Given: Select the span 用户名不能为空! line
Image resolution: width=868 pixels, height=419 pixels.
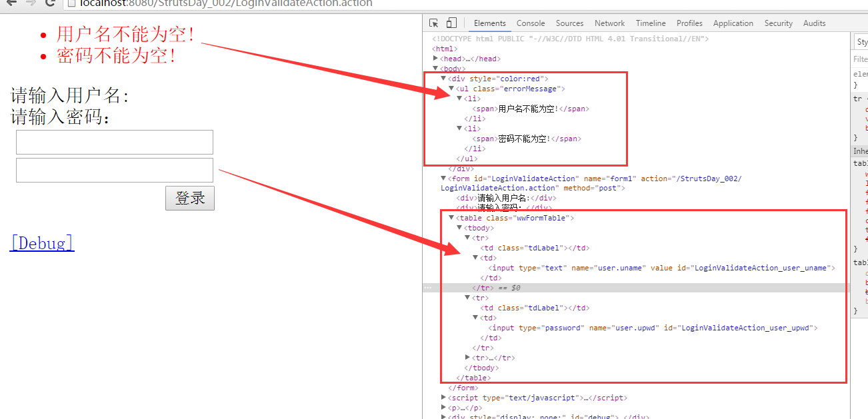Looking at the screenshot, I should click(x=531, y=109).
